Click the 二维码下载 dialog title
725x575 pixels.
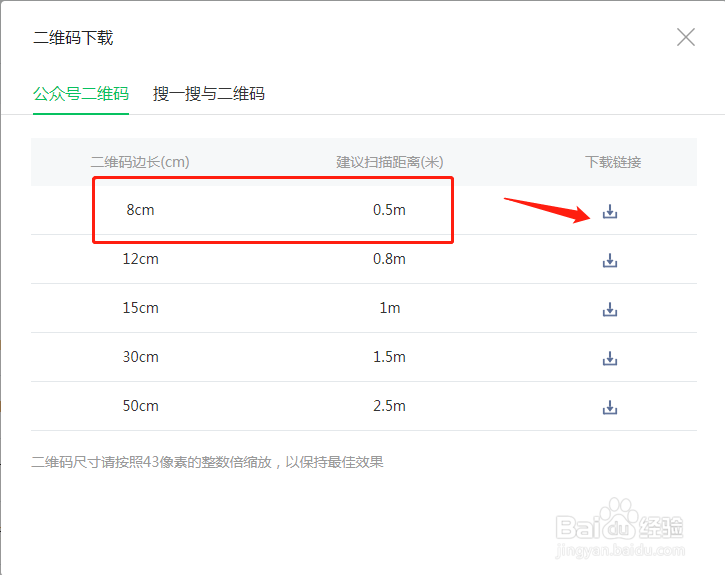pyautogui.click(x=73, y=37)
